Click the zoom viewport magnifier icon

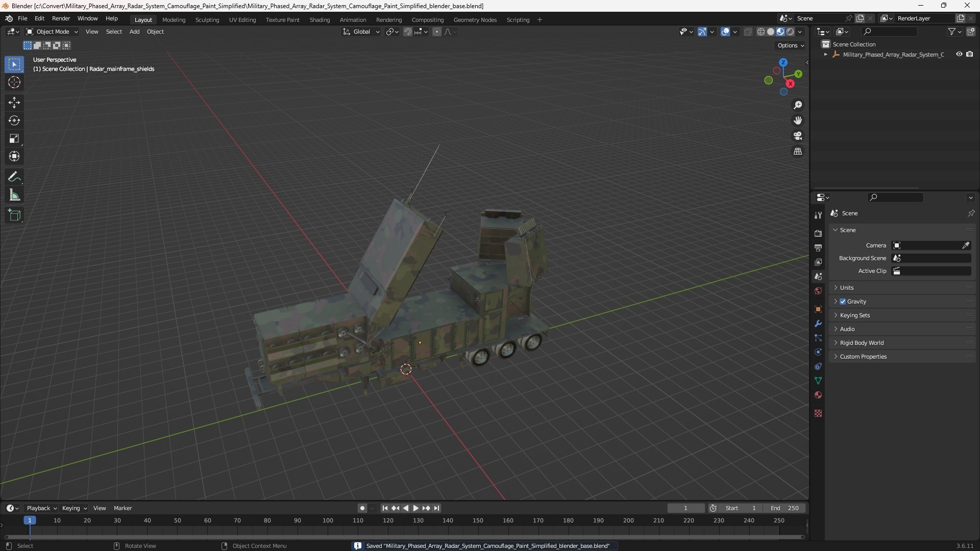pos(798,105)
